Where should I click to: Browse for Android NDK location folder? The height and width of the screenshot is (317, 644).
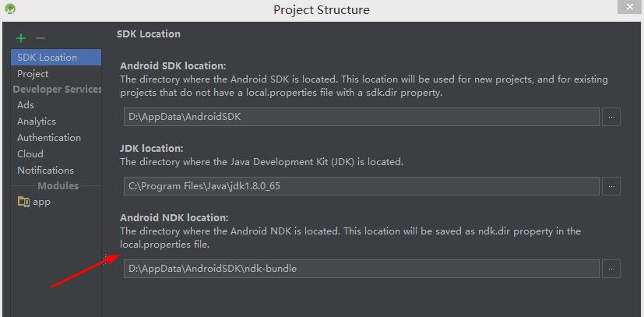point(611,269)
